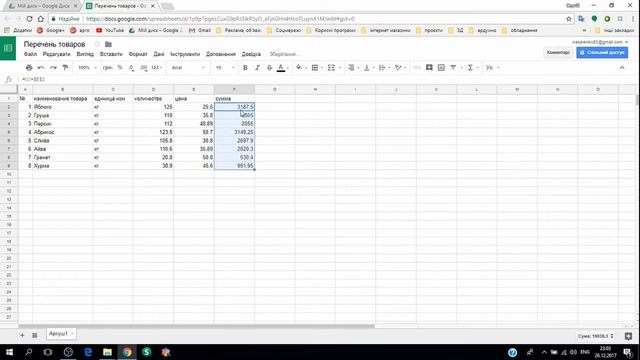Open the font size dropdown
The image size is (640, 360).
[x=225, y=68]
